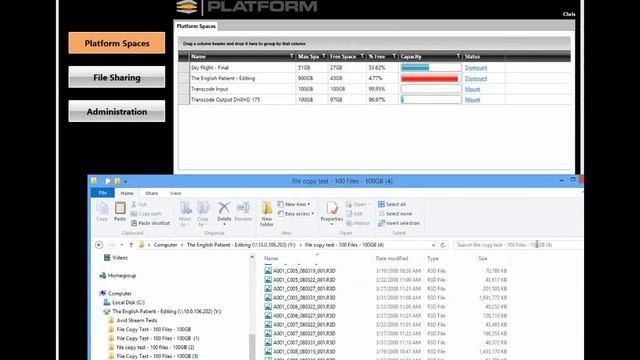Click the 4.77% free value
Image resolution: width=640 pixels, height=360 pixels.
pos(376,78)
